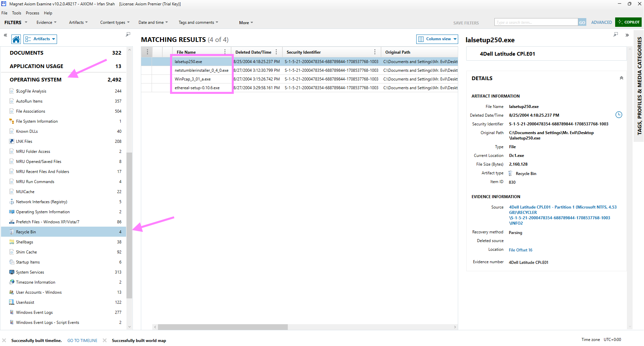Select the DOCUMENTS category

pos(64,53)
